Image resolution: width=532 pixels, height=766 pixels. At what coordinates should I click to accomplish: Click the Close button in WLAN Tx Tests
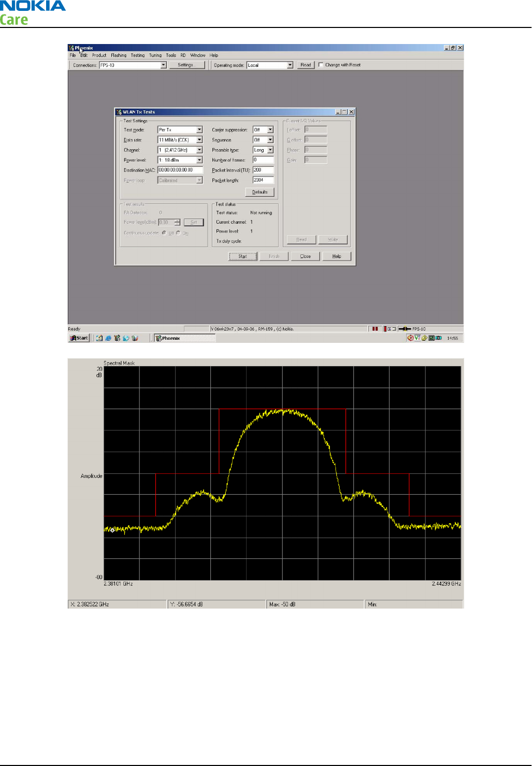(306, 256)
